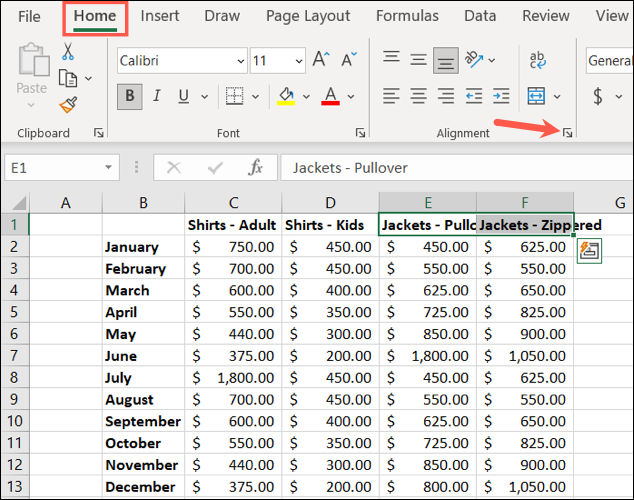Screen dimensions: 634x500
Task: Toggle Bottom Align for cells
Action: 447,61
